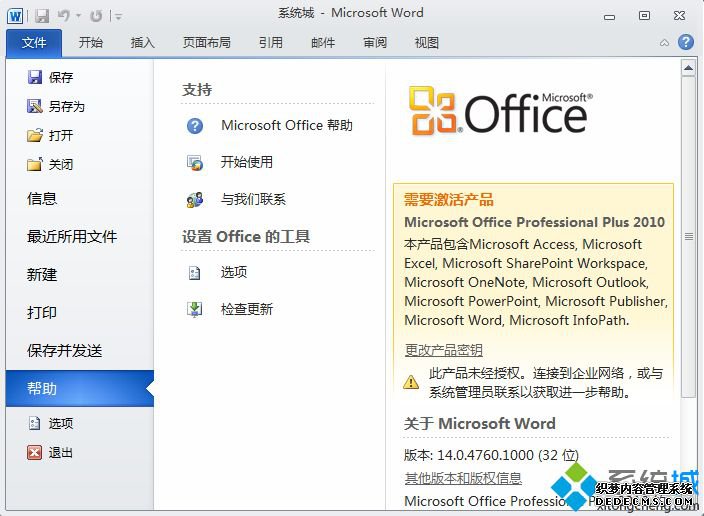Click the 设置 Office 的工具 heading
This screenshot has height=516, width=704.
click(246, 236)
